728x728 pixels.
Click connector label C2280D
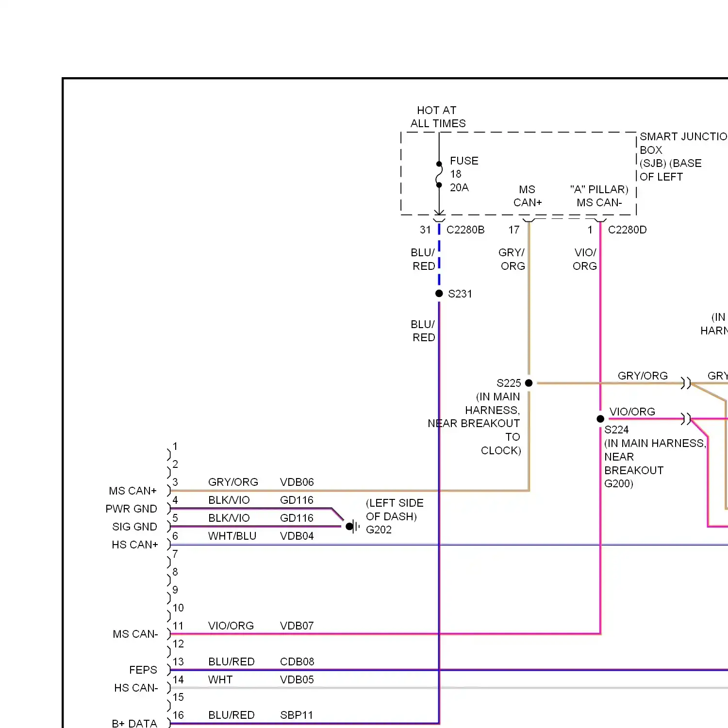[x=627, y=230]
